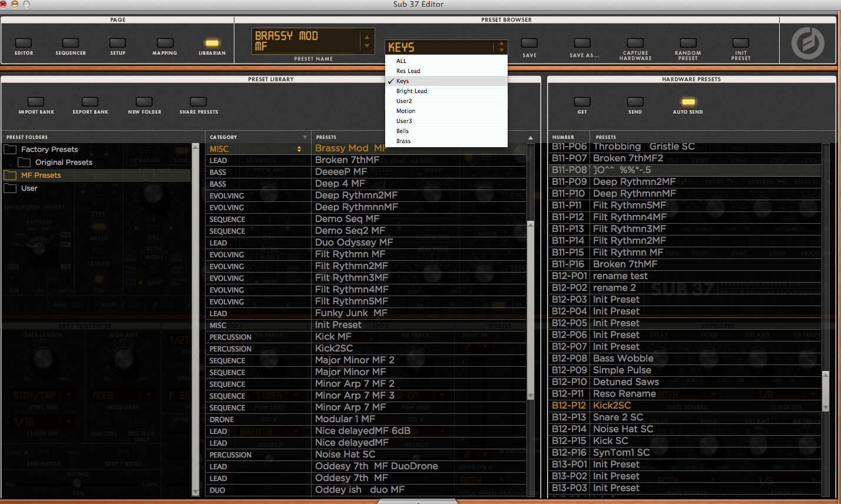The height and width of the screenshot is (504, 841).
Task: Click the bottom panel pull handle
Action: click(x=418, y=502)
